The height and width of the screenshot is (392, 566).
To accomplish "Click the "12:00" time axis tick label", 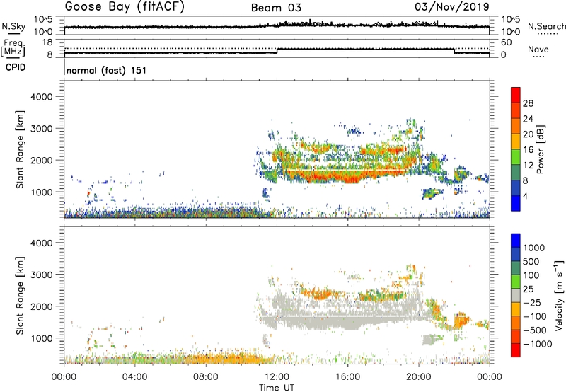I will point(277,377).
